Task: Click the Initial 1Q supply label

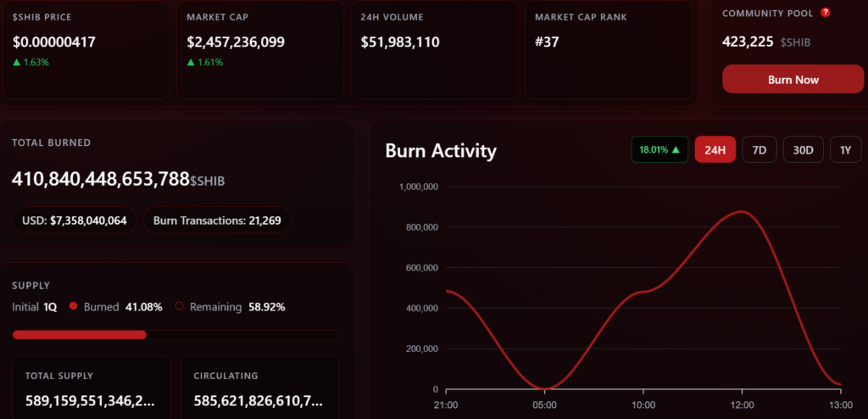Action: [x=34, y=306]
